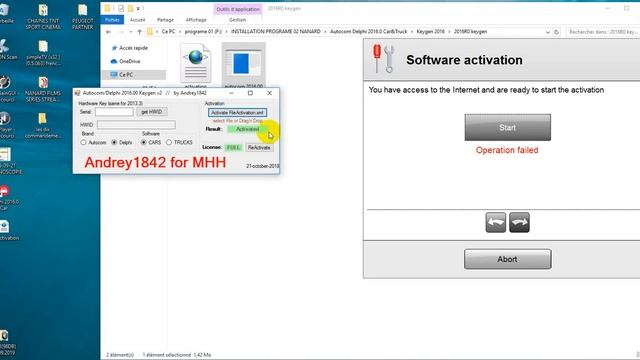
Task: Click the Accès rapide star icon
Action: (x=114, y=48)
